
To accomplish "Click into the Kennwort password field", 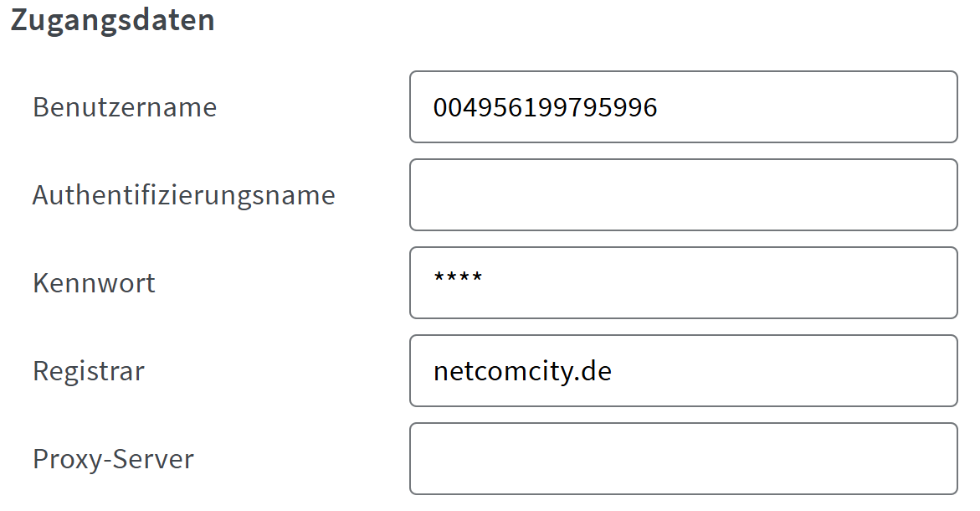I will (x=683, y=283).
